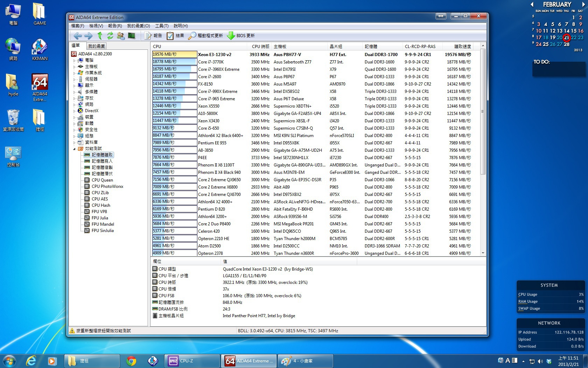588x368 pixels.
Task: Expand the 伺服器 tree node
Action: pos(74,79)
